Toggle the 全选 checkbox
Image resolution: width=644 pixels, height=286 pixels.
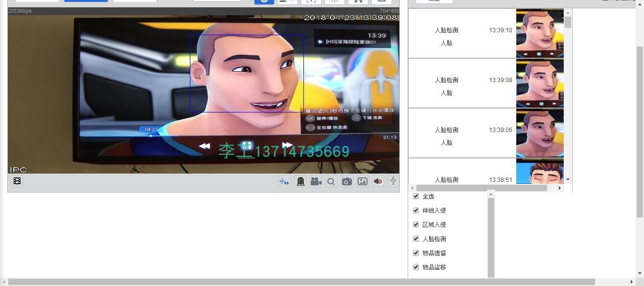click(x=416, y=196)
